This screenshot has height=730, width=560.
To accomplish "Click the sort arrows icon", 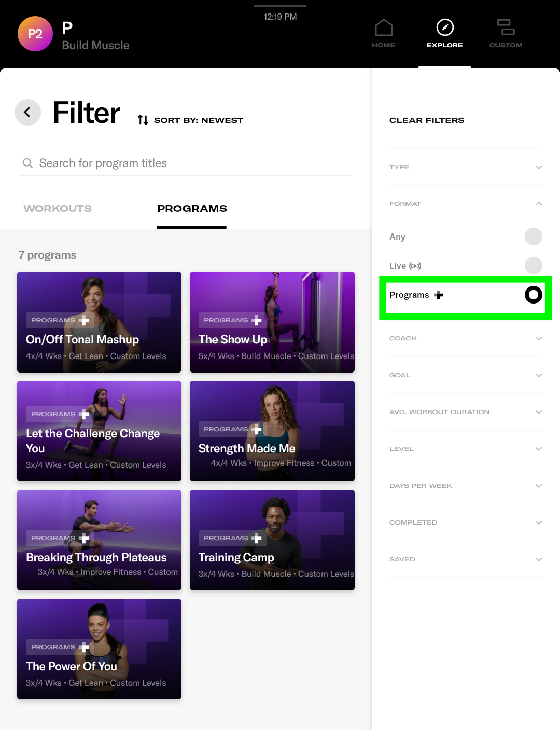I will (143, 120).
